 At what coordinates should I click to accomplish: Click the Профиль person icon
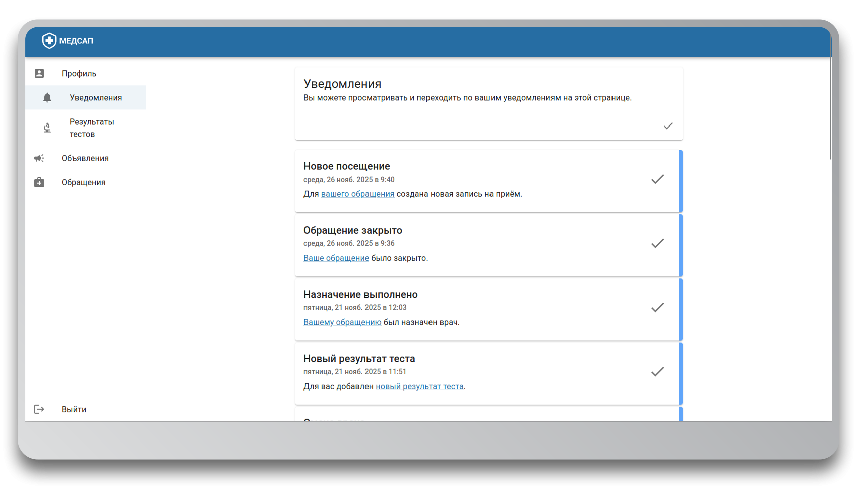(39, 74)
